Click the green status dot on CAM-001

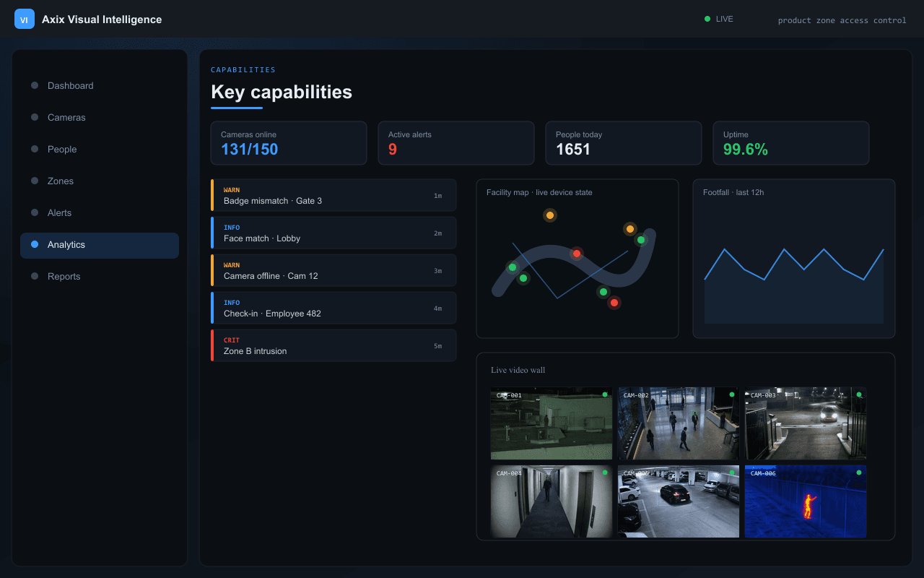coord(605,394)
